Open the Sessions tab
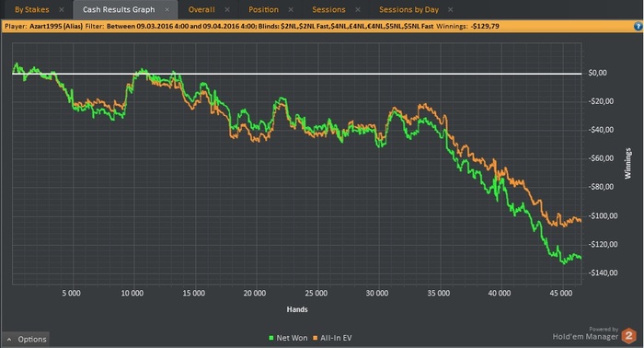Image resolution: width=644 pixels, height=348 pixels. (x=328, y=9)
